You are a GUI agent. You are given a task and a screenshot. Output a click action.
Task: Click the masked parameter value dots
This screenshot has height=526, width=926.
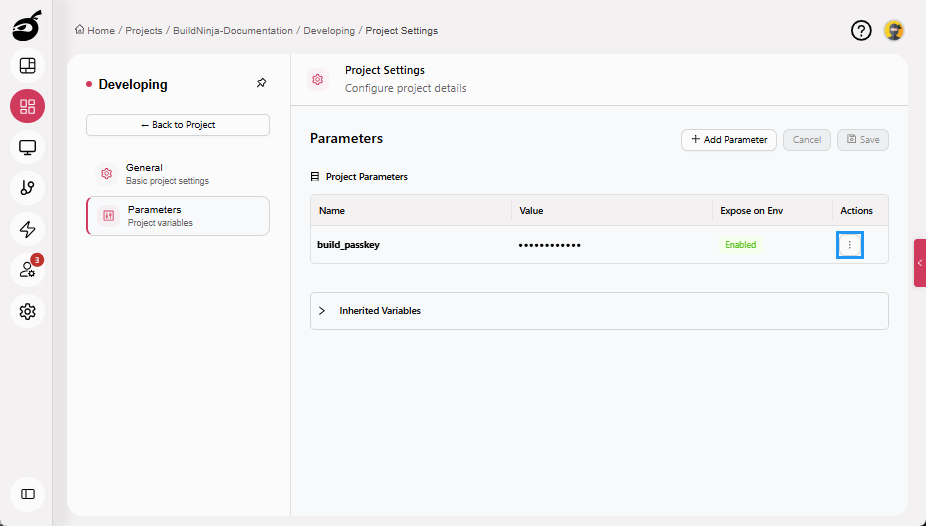(550, 245)
